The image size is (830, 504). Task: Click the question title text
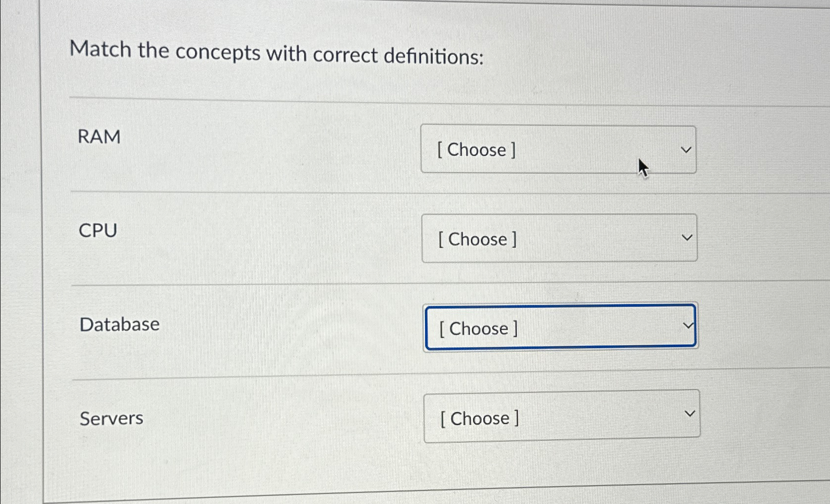point(278,53)
